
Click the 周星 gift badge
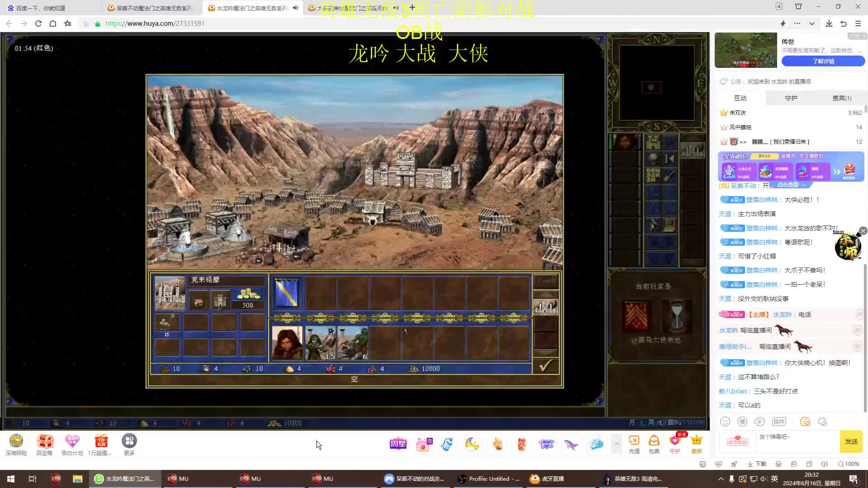[398, 444]
